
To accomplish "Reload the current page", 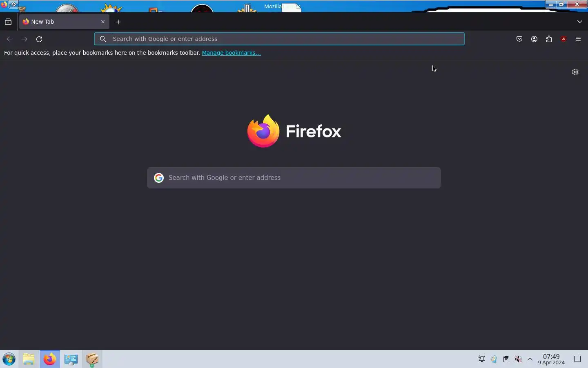I will (39, 39).
